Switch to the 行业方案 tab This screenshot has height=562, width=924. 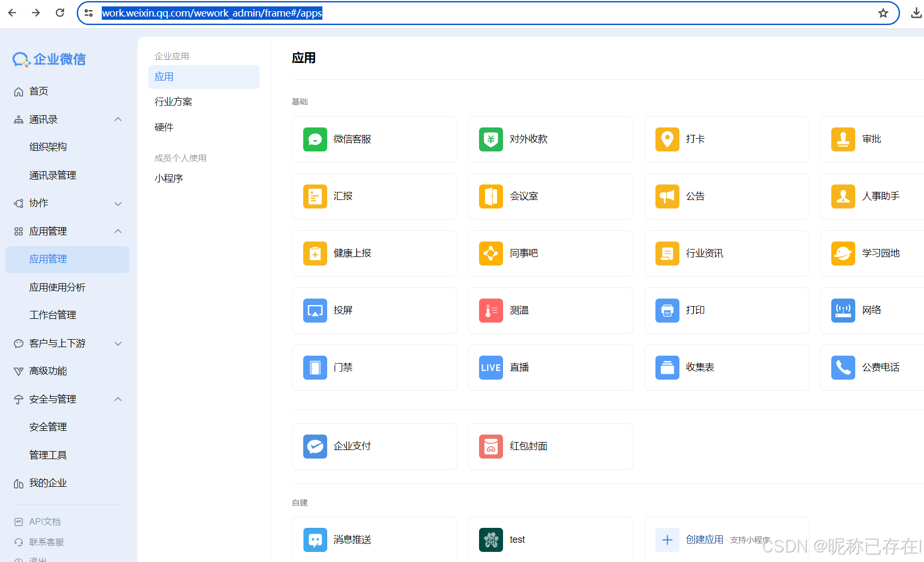(173, 101)
